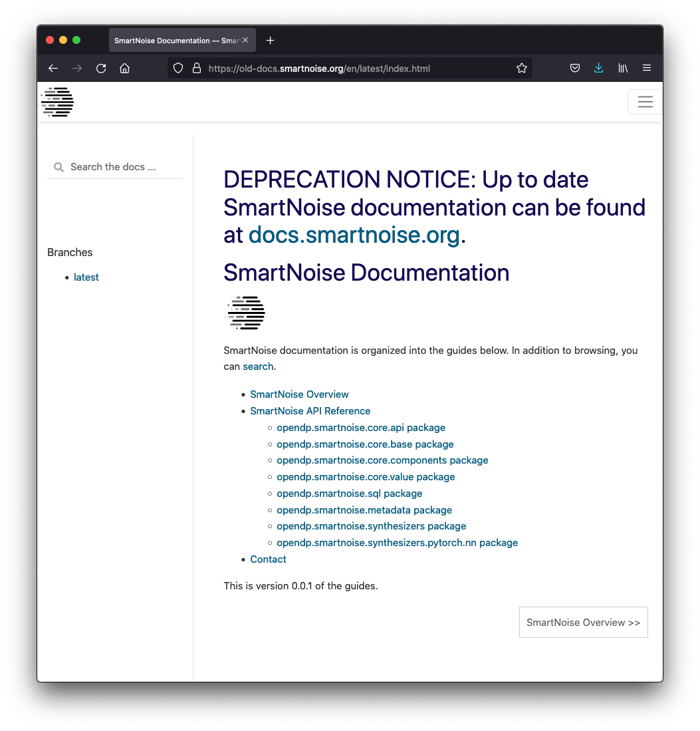Reload the page
The width and height of the screenshot is (700, 731).
click(101, 68)
